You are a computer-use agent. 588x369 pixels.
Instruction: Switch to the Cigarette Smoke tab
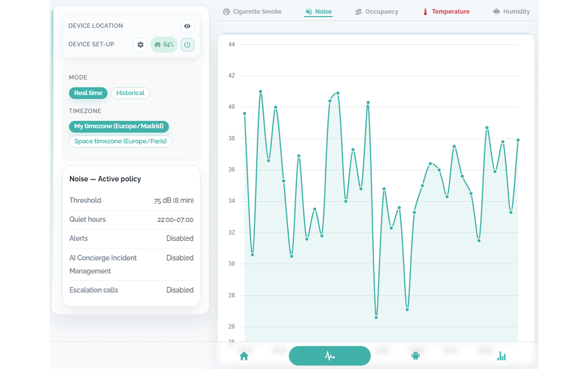pyautogui.click(x=252, y=12)
